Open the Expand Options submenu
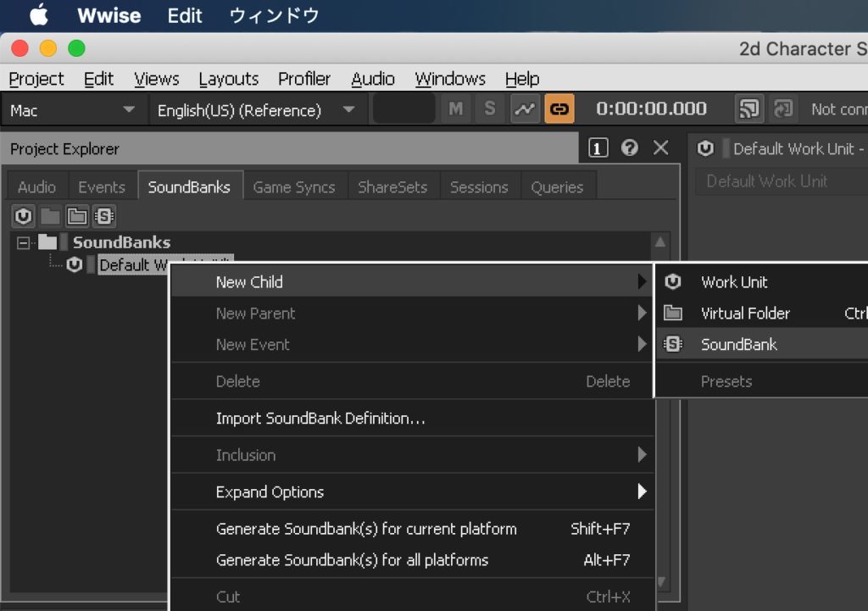The image size is (868, 611). tap(413, 492)
